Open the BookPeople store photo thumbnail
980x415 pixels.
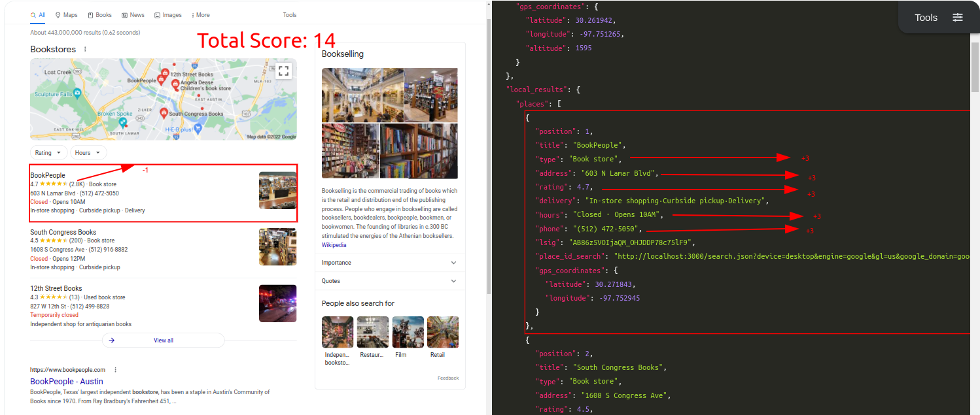click(x=277, y=190)
